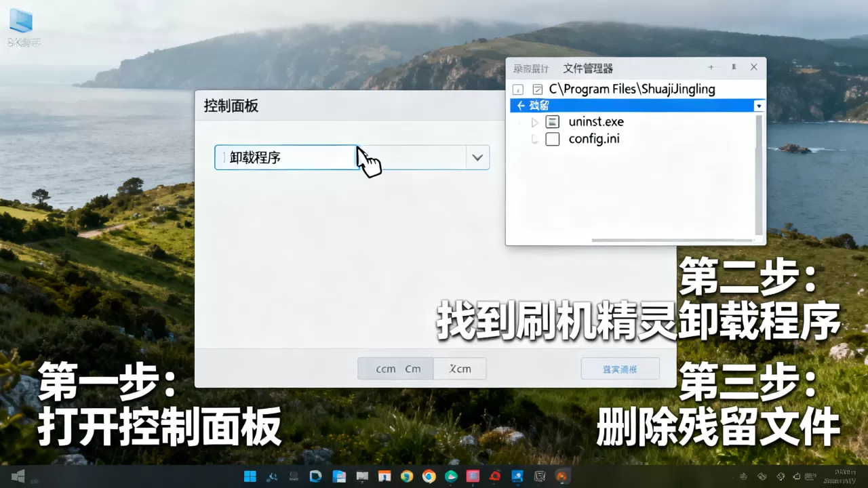Click the highlighted orange round taskbar icon
The image size is (868, 488).
561,476
